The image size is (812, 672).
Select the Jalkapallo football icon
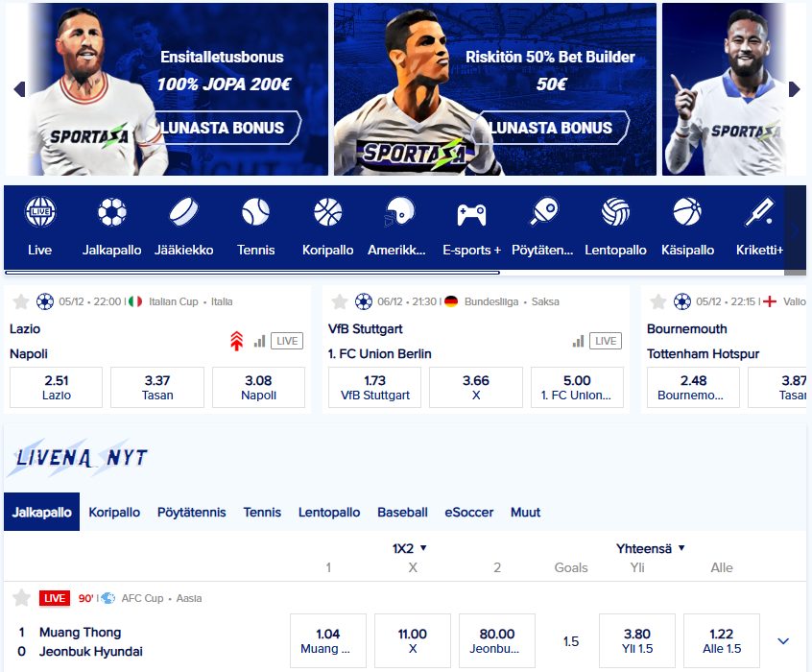(112, 212)
